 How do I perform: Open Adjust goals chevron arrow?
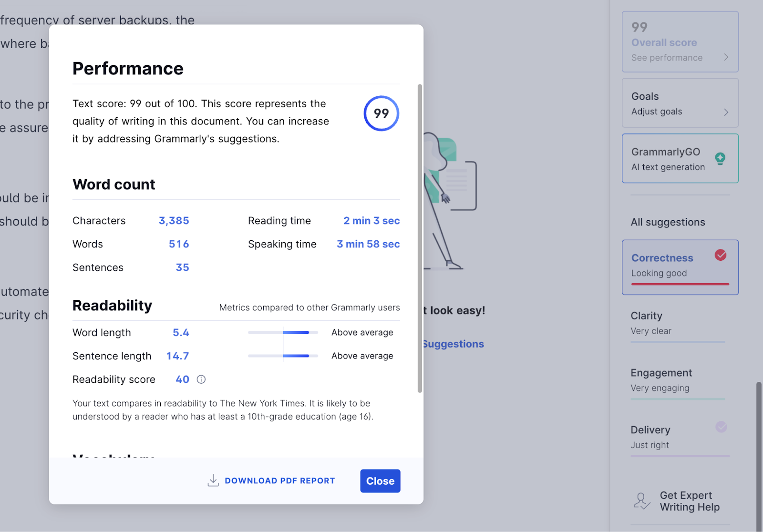coord(726,112)
